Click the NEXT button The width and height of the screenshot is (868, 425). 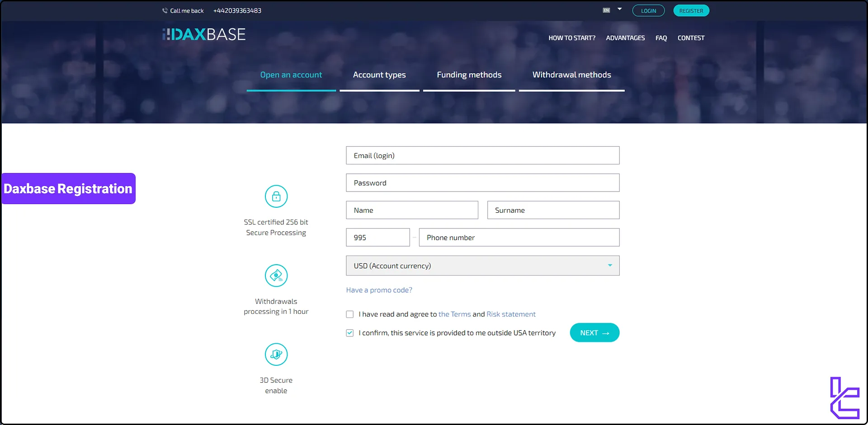click(x=594, y=333)
